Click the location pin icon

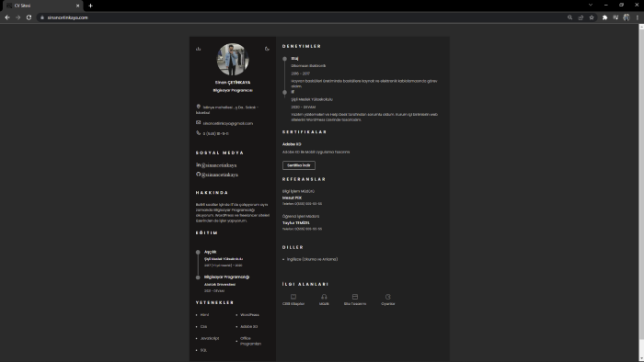click(199, 107)
